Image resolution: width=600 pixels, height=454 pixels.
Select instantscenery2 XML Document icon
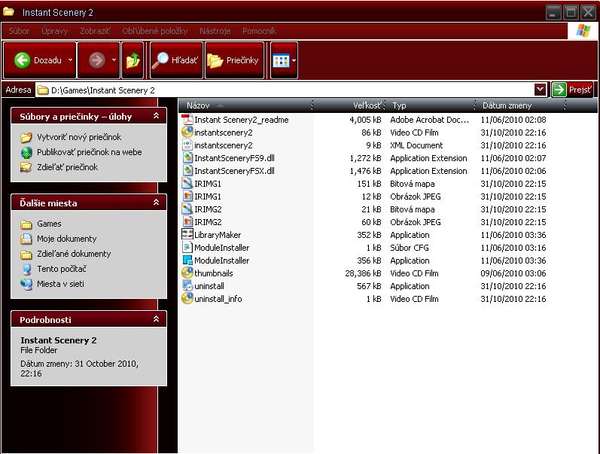point(187,145)
